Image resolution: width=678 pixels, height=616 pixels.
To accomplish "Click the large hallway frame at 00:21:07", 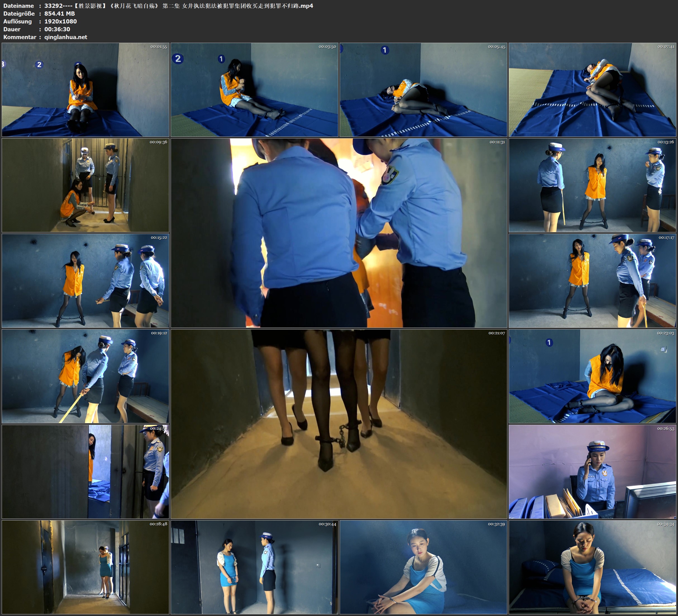I will pyautogui.click(x=339, y=424).
